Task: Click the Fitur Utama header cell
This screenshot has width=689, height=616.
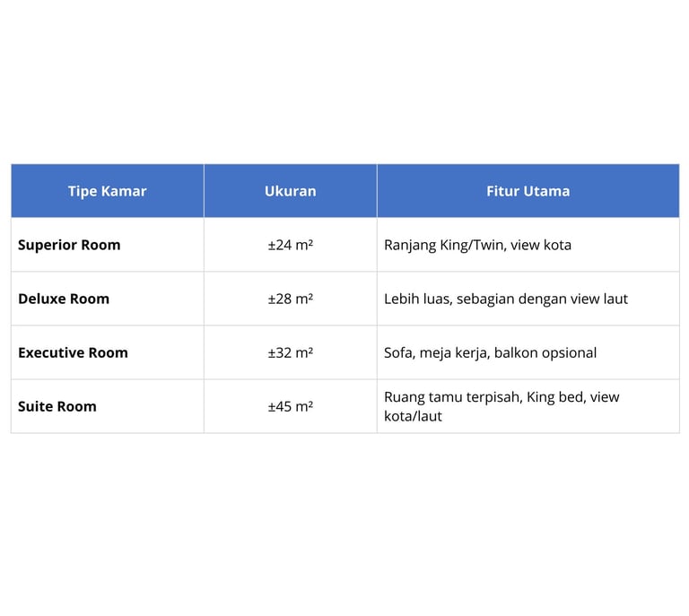Action: [x=528, y=191]
